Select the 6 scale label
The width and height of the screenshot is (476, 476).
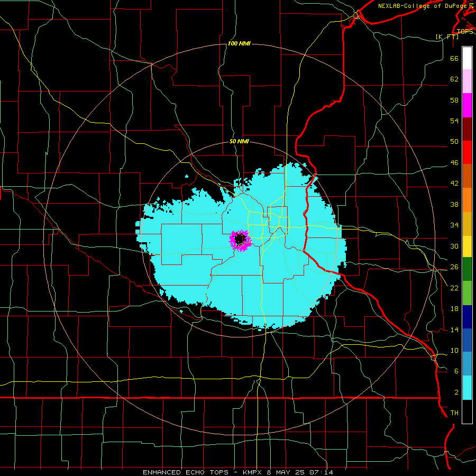click(x=456, y=371)
